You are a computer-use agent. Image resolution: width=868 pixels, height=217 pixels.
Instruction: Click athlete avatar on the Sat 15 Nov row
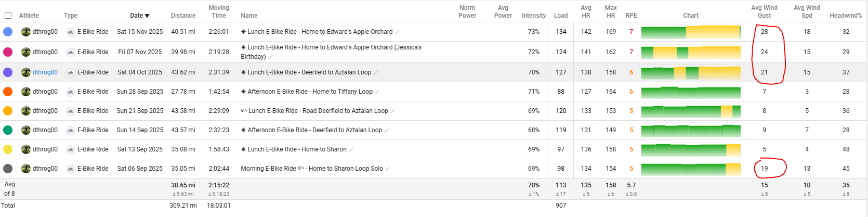25,32
